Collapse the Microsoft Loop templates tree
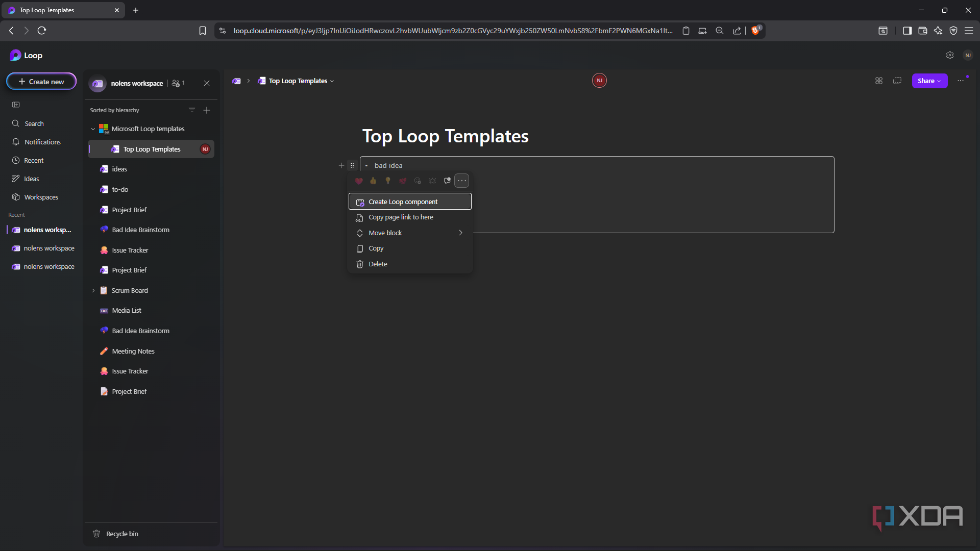Viewport: 980px width, 551px height. click(x=93, y=129)
